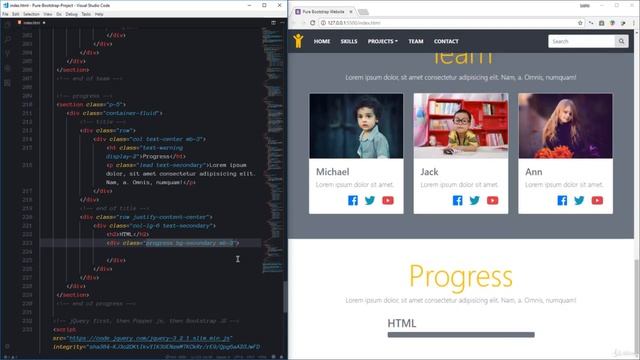
Task: Go to the HOME nav link
Action: click(322, 41)
